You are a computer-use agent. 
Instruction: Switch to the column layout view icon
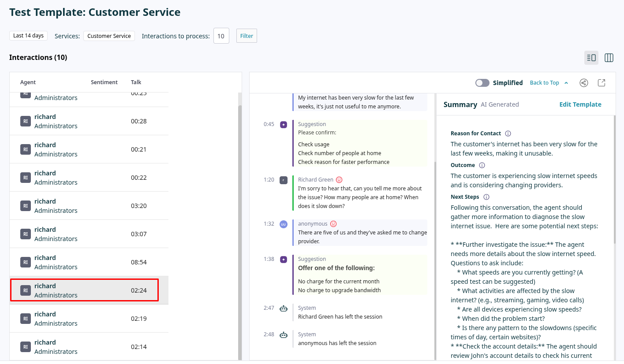tap(609, 58)
